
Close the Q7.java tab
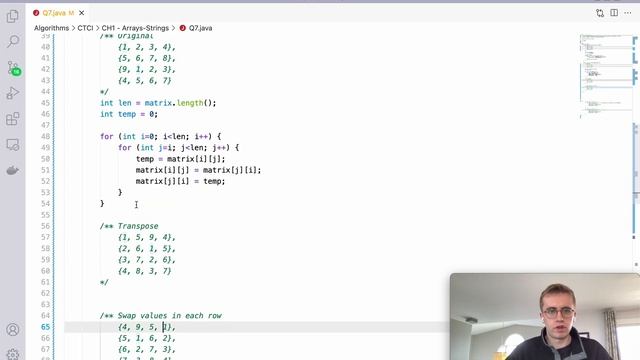pos(82,13)
